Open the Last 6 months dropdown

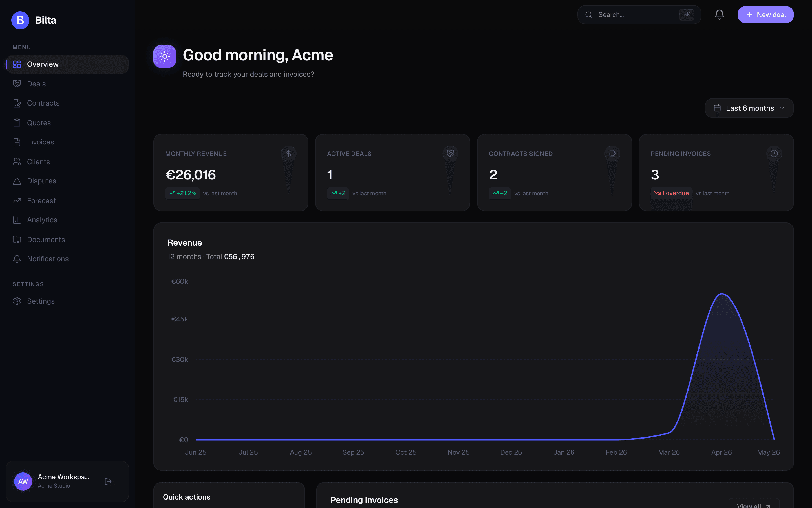pyautogui.click(x=749, y=108)
